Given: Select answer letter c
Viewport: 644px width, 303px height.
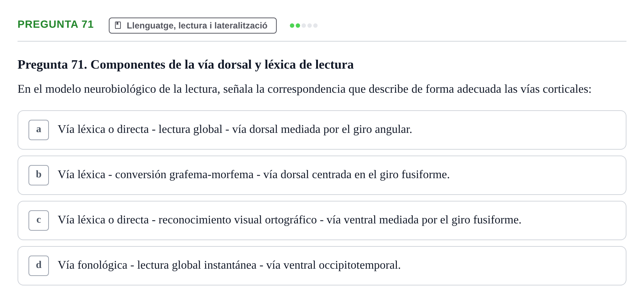Looking at the screenshot, I should coord(39,220).
